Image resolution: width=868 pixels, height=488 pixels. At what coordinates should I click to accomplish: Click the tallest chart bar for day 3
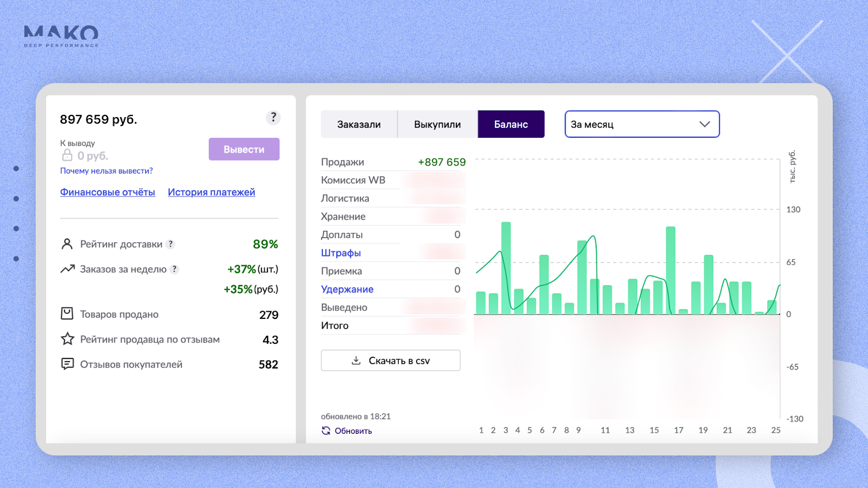(x=506, y=268)
